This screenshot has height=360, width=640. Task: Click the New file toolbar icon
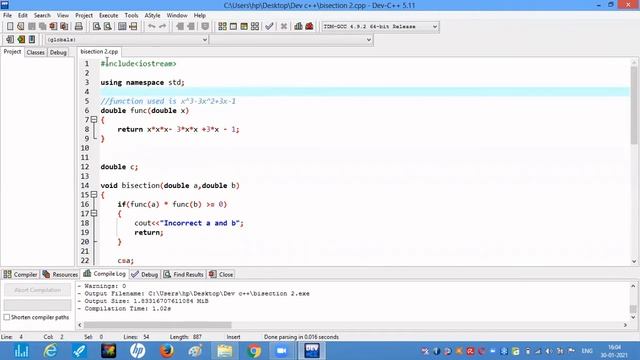pos(10,27)
